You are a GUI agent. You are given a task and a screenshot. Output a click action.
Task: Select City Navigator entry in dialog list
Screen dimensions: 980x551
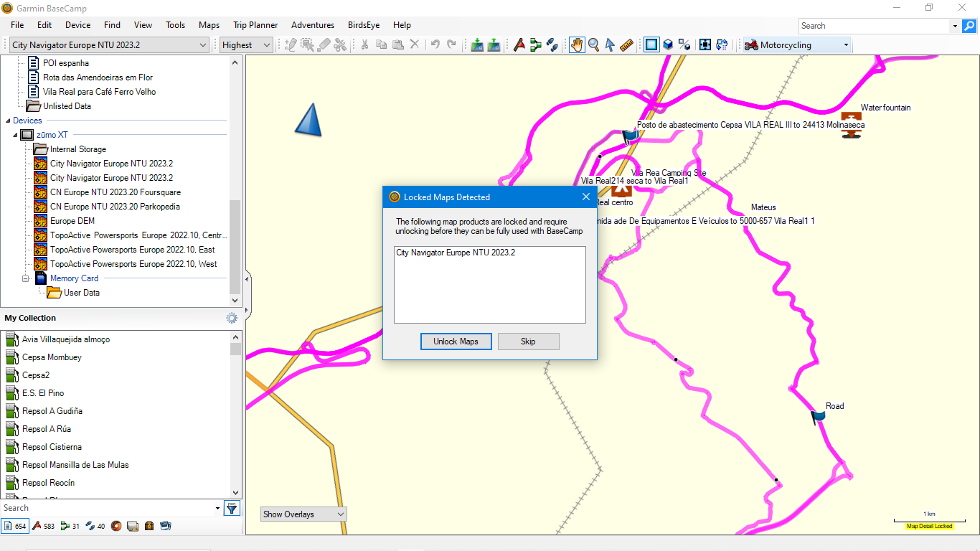pyautogui.click(x=456, y=253)
